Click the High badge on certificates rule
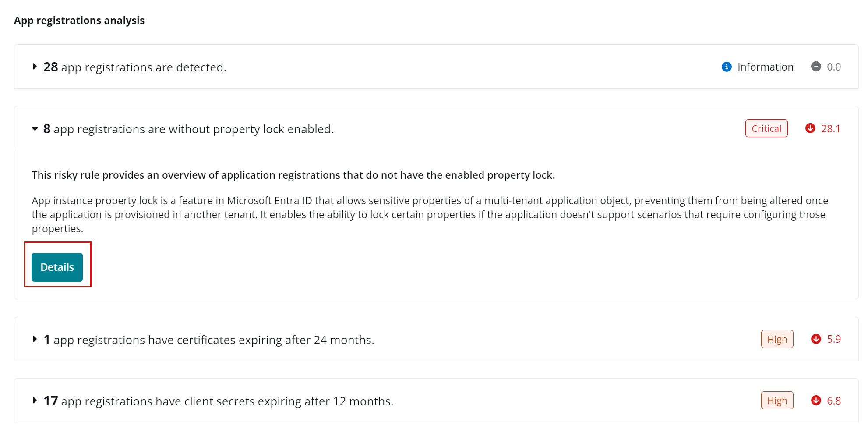The height and width of the screenshot is (440, 868). click(777, 339)
